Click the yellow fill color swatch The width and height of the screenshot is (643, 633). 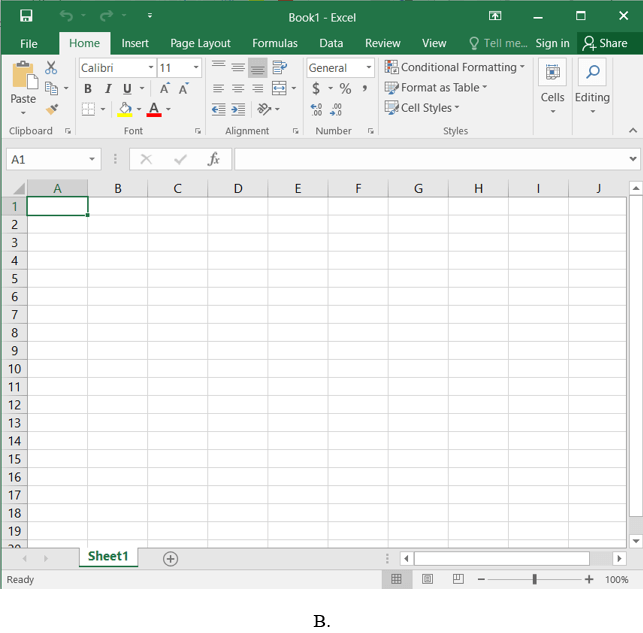125,110
